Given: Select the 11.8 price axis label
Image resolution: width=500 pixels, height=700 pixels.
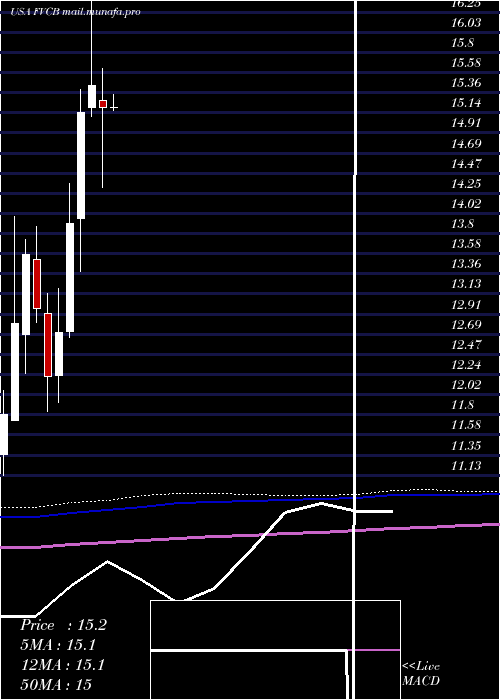Looking at the screenshot, I should tap(462, 405).
